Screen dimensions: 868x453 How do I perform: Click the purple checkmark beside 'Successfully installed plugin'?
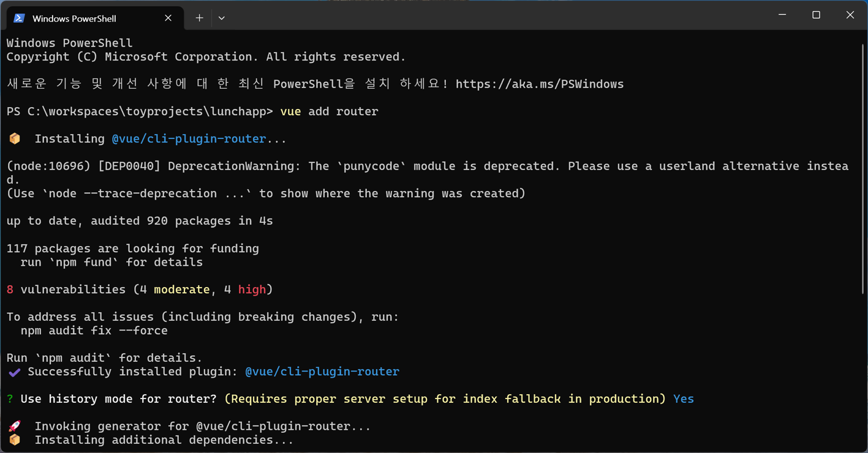15,372
